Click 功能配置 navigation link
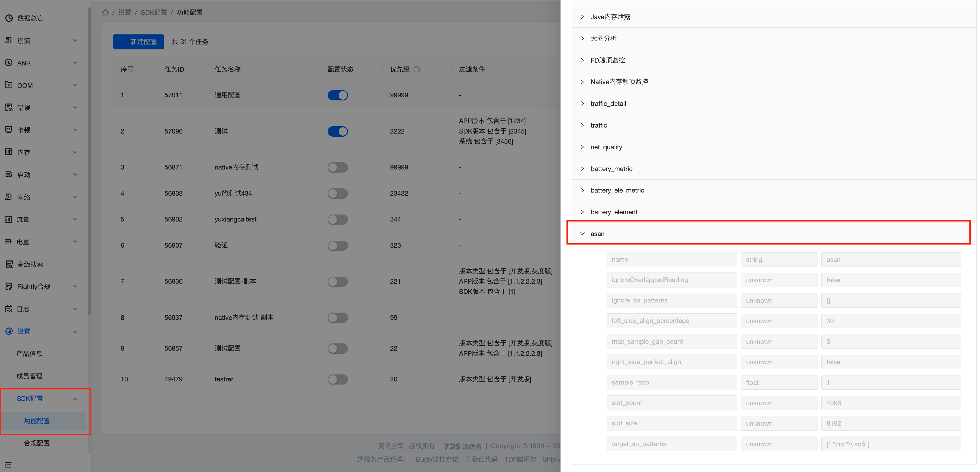The image size is (980, 472). [36, 420]
